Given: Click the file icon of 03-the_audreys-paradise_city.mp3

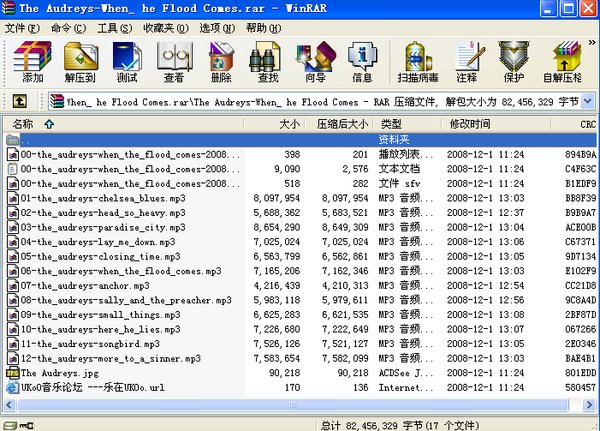Looking at the screenshot, I should [13, 227].
